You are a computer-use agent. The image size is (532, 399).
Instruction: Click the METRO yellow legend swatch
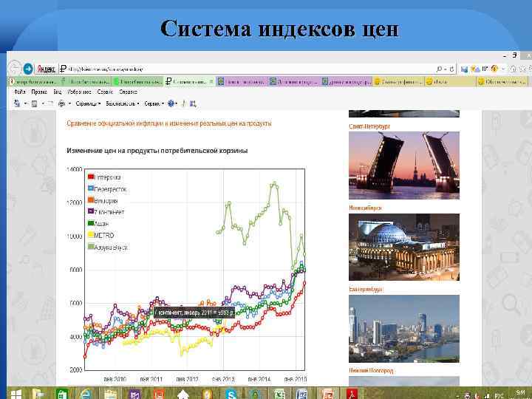91,234
